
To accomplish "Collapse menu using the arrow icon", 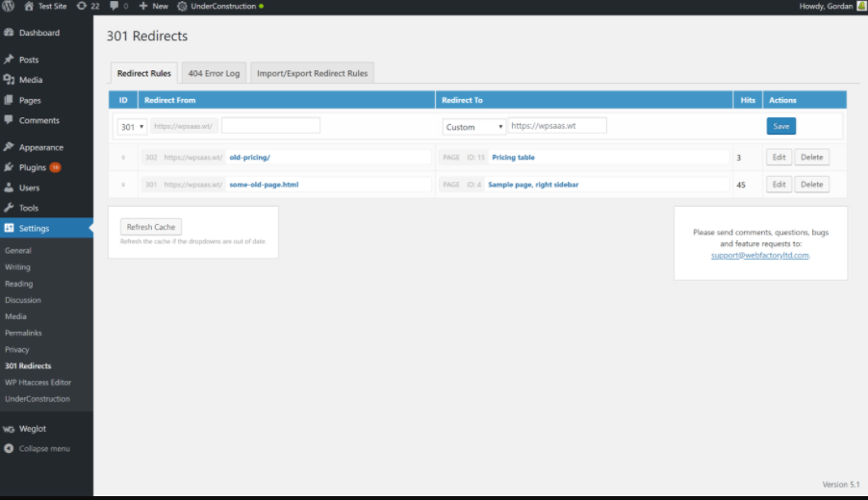I will tap(9, 448).
